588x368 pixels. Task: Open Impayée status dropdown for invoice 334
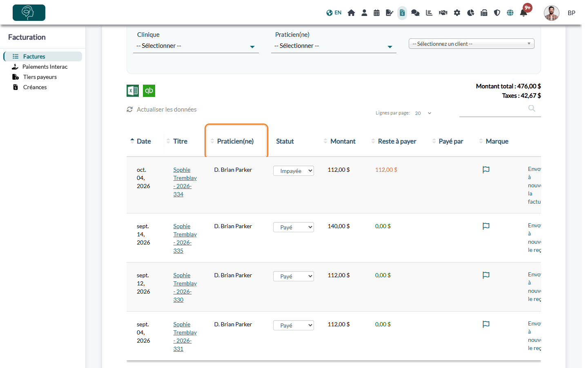pos(294,171)
